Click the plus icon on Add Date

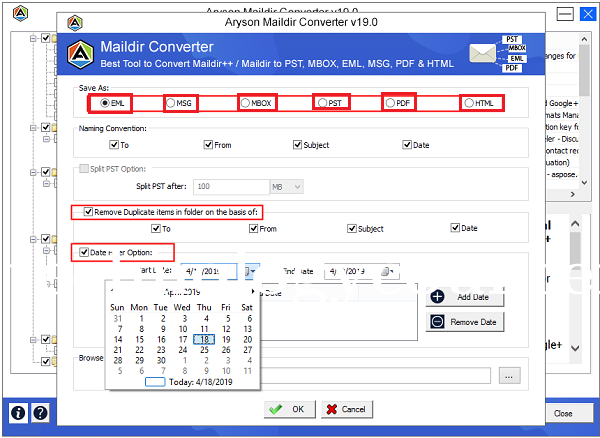click(x=437, y=297)
